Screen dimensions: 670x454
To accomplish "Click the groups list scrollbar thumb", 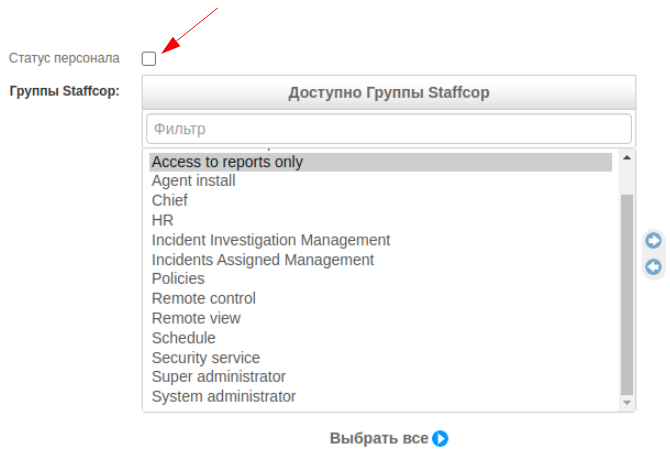I will coord(627,295).
